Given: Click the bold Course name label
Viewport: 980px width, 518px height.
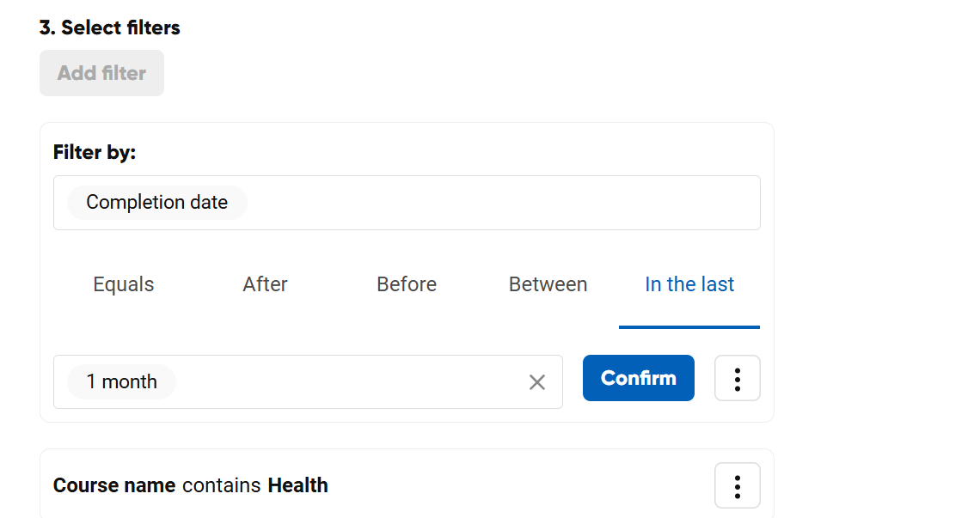Looking at the screenshot, I should click(x=114, y=485).
